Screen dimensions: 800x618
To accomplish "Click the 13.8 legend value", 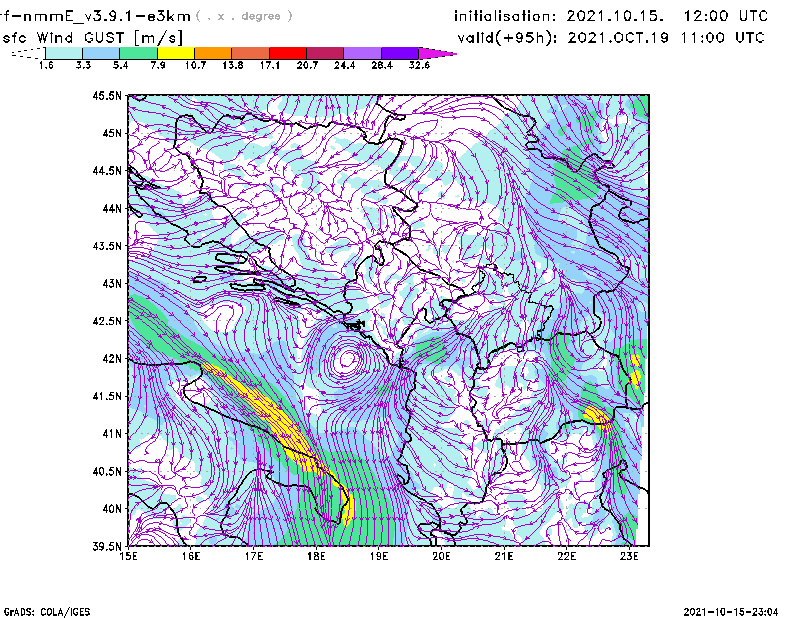I will click(233, 65).
